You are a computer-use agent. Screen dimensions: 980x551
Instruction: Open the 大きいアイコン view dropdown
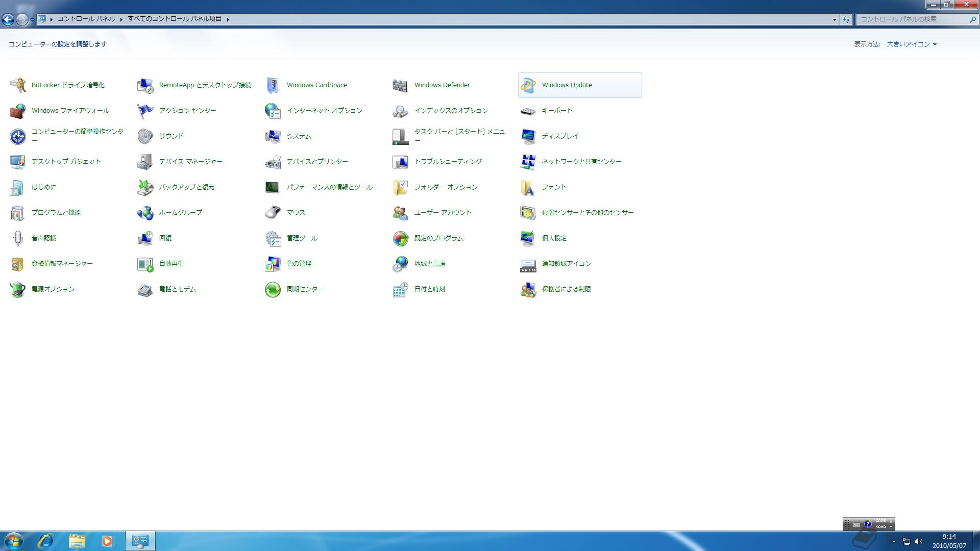pyautogui.click(x=912, y=44)
